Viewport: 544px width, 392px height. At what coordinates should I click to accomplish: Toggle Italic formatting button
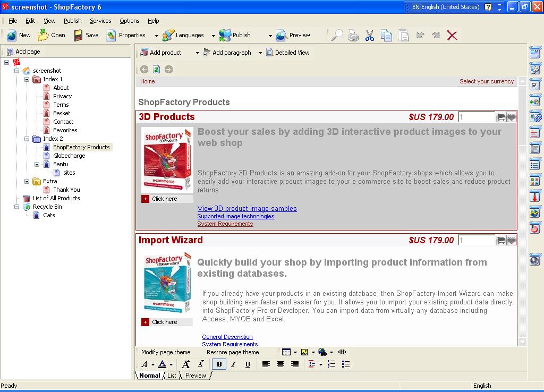click(x=233, y=364)
